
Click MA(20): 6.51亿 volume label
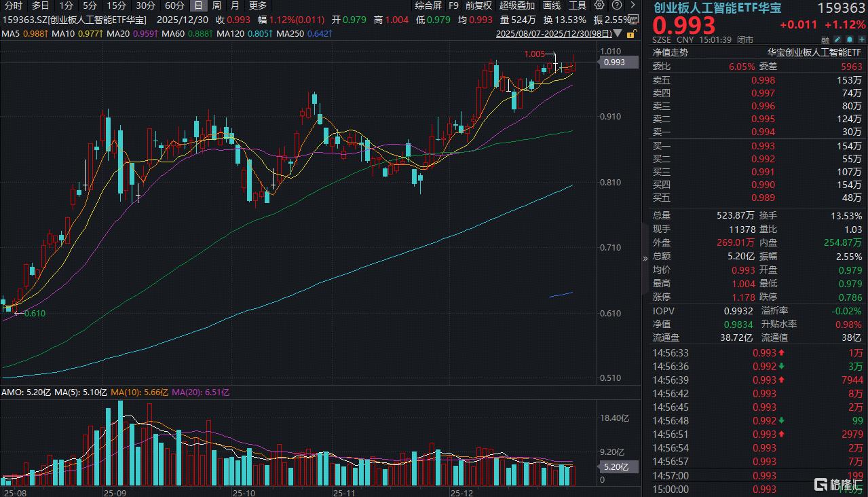tap(201, 392)
